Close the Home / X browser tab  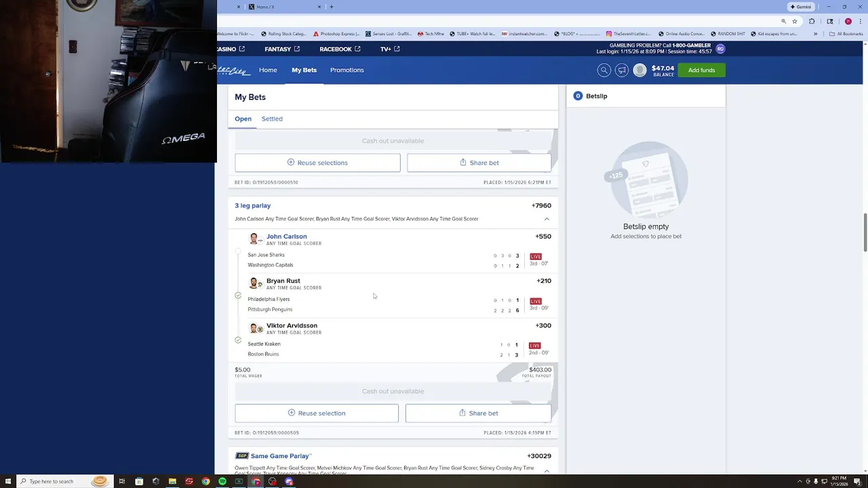click(x=319, y=7)
